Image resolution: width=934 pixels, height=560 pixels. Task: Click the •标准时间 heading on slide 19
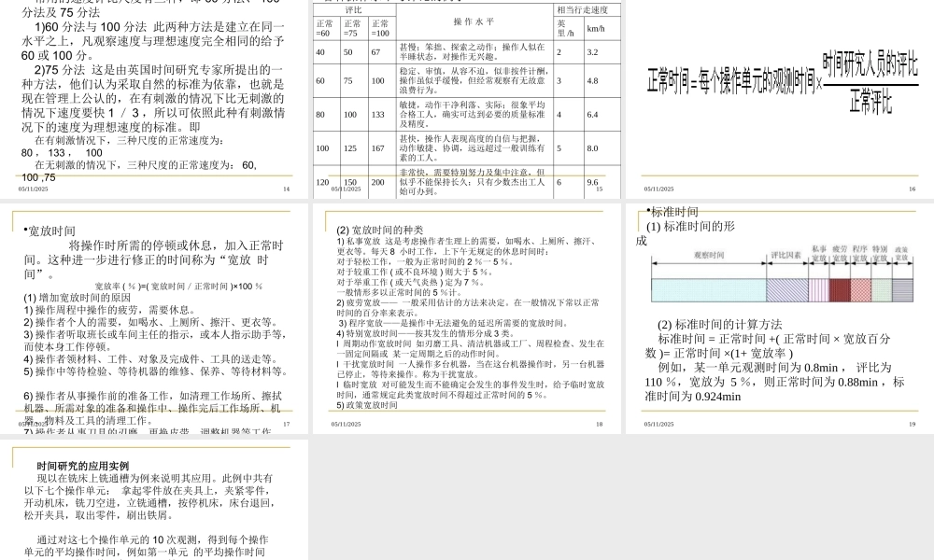(672, 211)
